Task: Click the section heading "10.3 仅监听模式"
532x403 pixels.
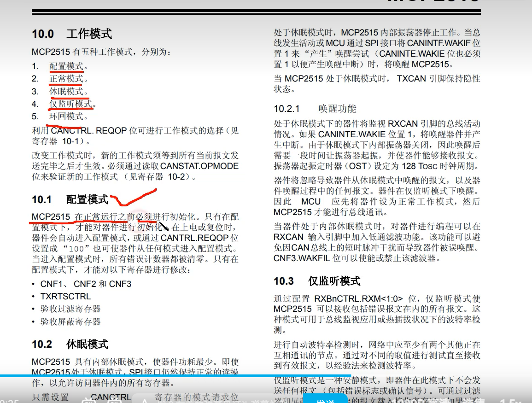Action: click(317, 281)
